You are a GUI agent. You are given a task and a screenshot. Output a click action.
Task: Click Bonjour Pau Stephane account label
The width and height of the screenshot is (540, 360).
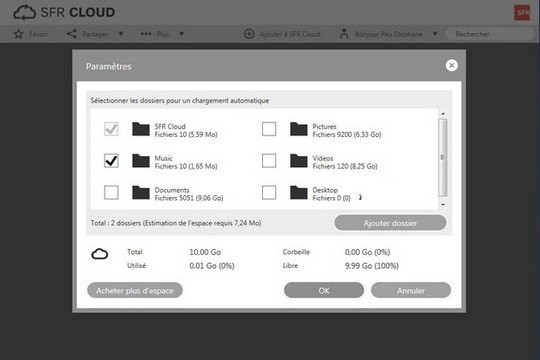[x=389, y=34]
